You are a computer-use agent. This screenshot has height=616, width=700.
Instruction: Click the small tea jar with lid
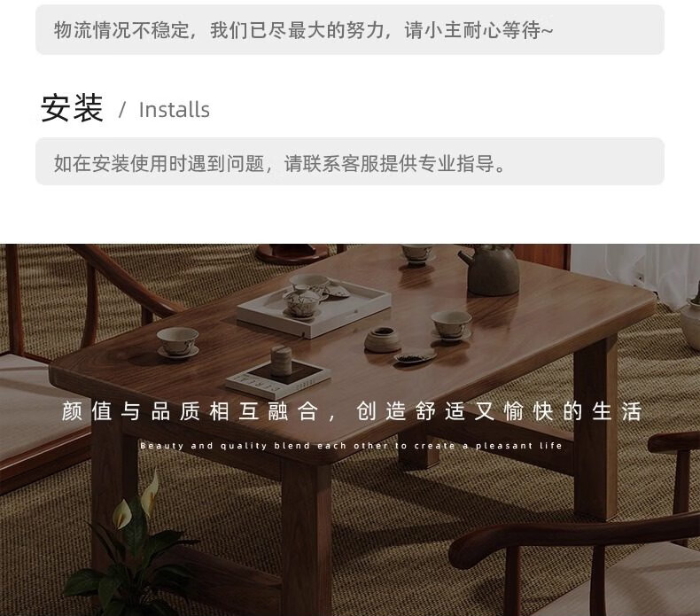[382, 340]
